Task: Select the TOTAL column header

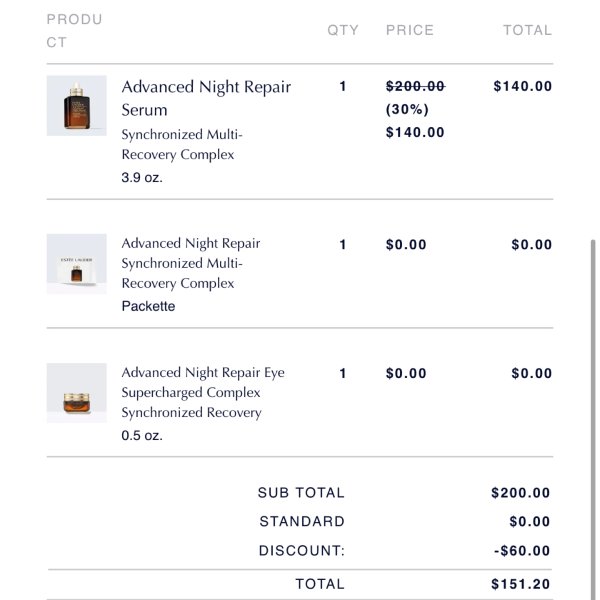Action: [x=527, y=30]
